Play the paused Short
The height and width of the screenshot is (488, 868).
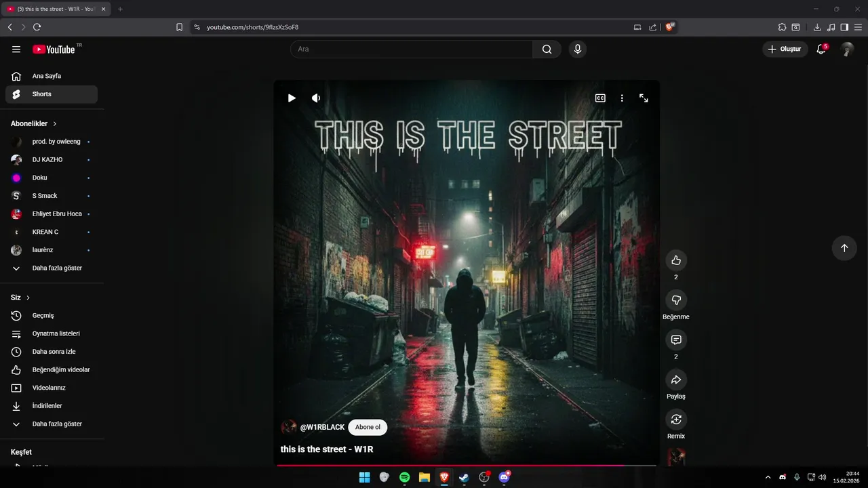(292, 98)
